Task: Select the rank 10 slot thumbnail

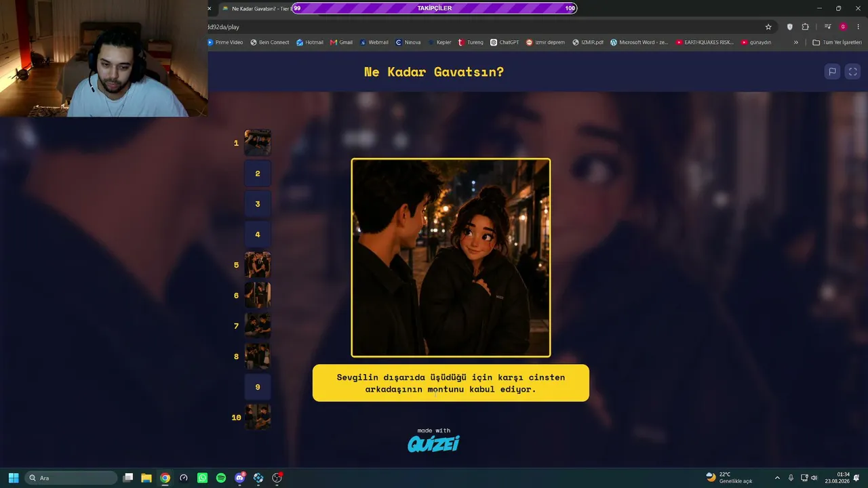Action: coord(258,418)
